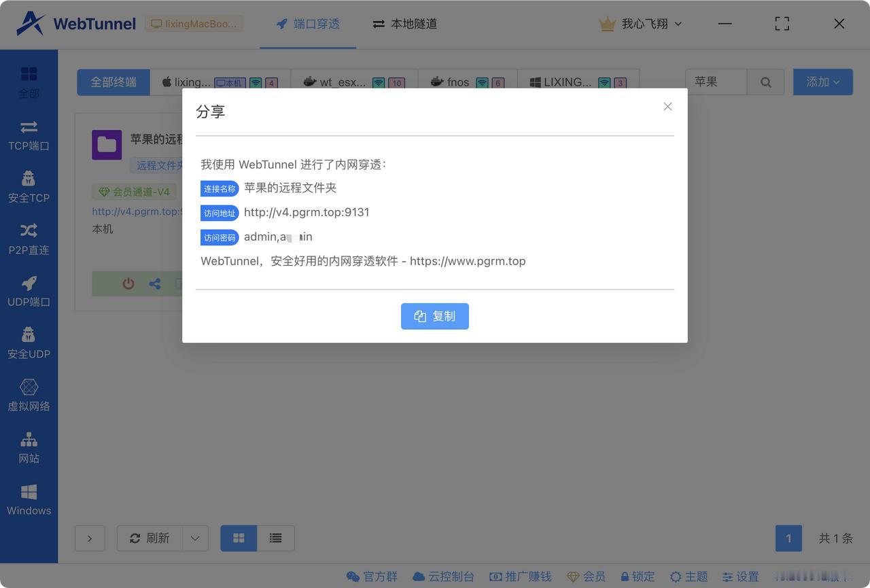Image resolution: width=870 pixels, height=588 pixels.
Task: Click 锁定 to lock the app
Action: (x=638, y=576)
